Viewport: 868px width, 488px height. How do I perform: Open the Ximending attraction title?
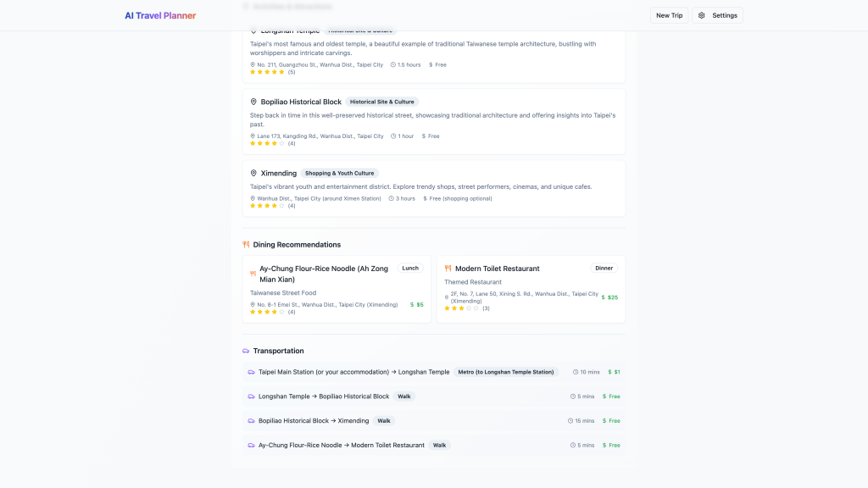click(x=279, y=173)
